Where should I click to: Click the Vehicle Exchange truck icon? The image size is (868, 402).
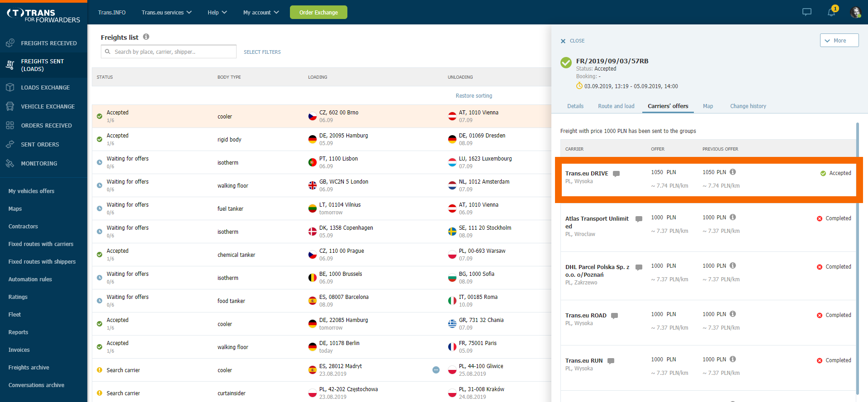[10, 106]
